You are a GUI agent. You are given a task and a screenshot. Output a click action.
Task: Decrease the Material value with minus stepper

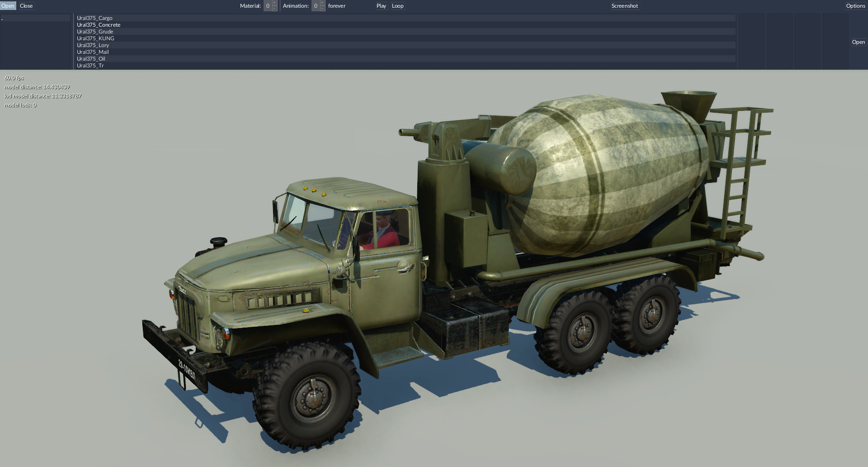point(274,9)
